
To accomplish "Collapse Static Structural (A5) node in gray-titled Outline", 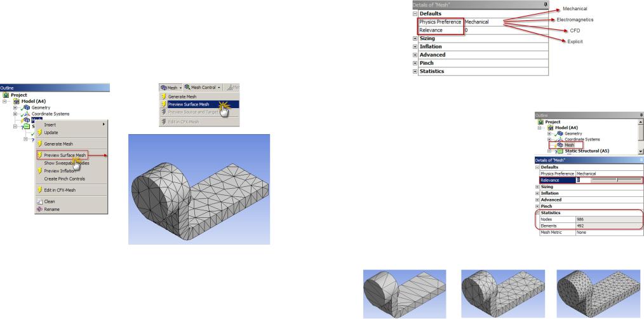I will coord(551,151).
